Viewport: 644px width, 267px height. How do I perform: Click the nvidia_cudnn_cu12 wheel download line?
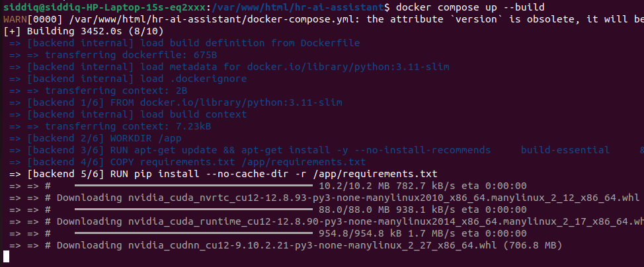(x=309, y=245)
